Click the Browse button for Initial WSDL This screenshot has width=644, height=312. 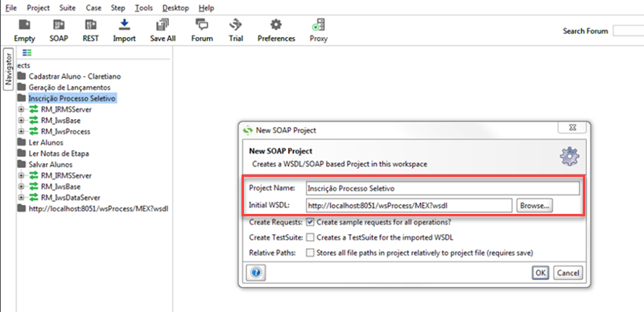(535, 206)
